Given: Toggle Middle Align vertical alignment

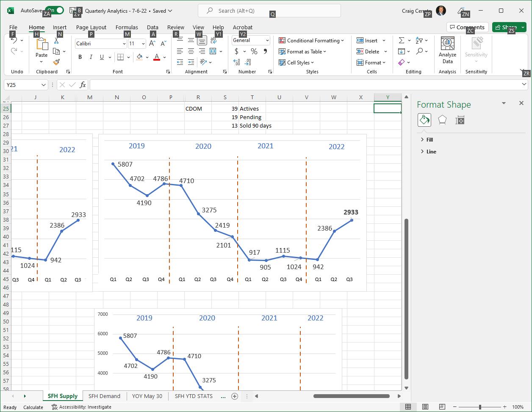Looking at the screenshot, I should coord(191,41).
